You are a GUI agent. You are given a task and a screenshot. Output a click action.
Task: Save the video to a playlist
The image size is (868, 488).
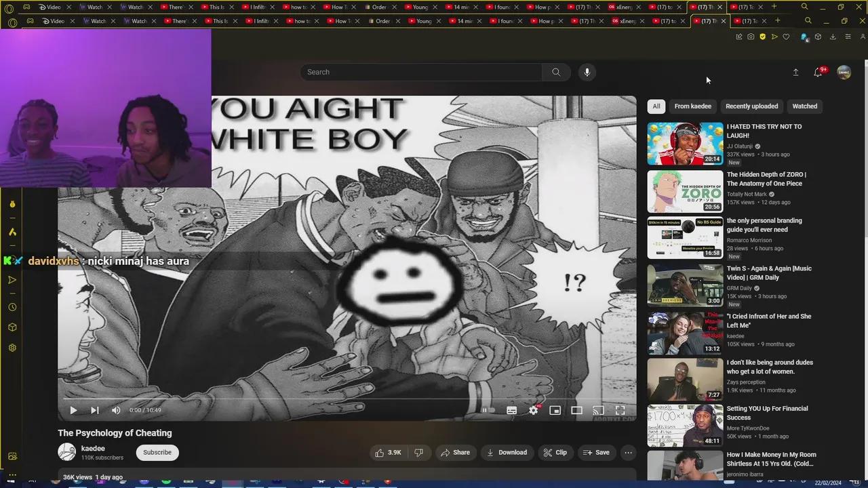coord(596,453)
